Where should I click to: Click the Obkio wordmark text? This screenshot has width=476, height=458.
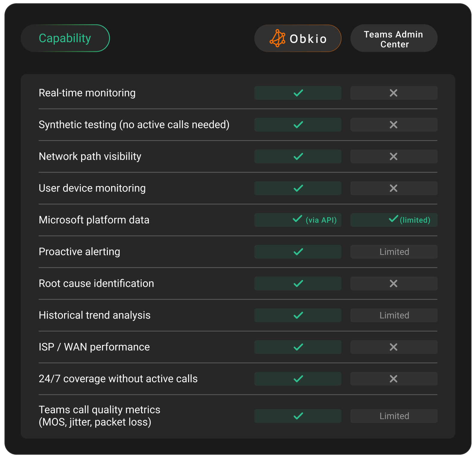(308, 39)
